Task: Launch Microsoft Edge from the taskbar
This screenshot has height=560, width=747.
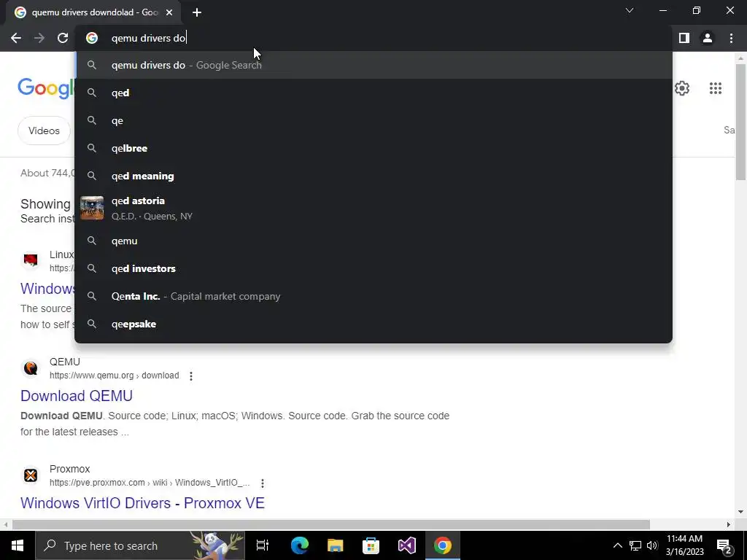Action: (x=300, y=545)
